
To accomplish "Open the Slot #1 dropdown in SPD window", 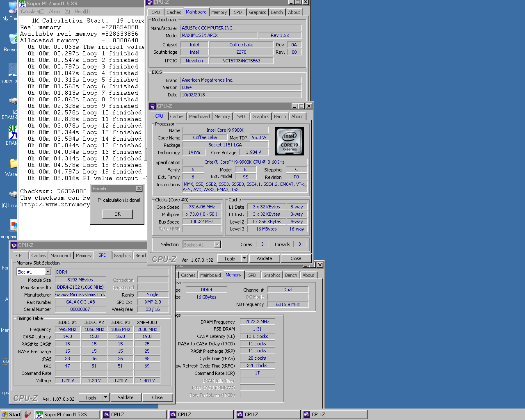I will 48,272.
